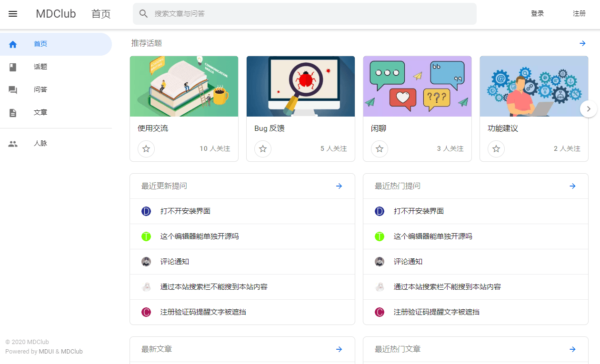
Task: Click the 注册 registration link
Action: pos(579,13)
